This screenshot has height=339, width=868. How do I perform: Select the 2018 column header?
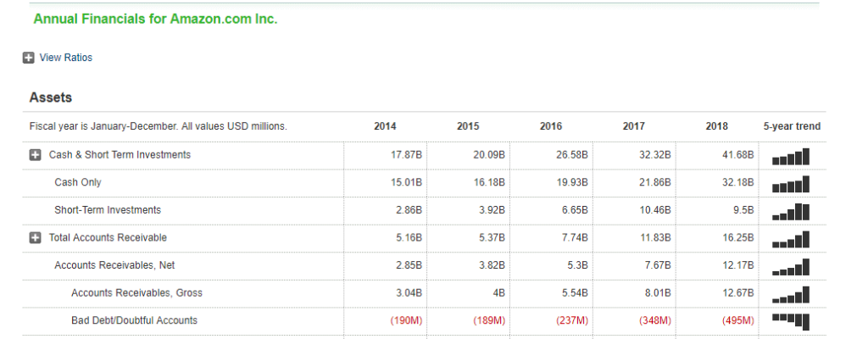717,126
